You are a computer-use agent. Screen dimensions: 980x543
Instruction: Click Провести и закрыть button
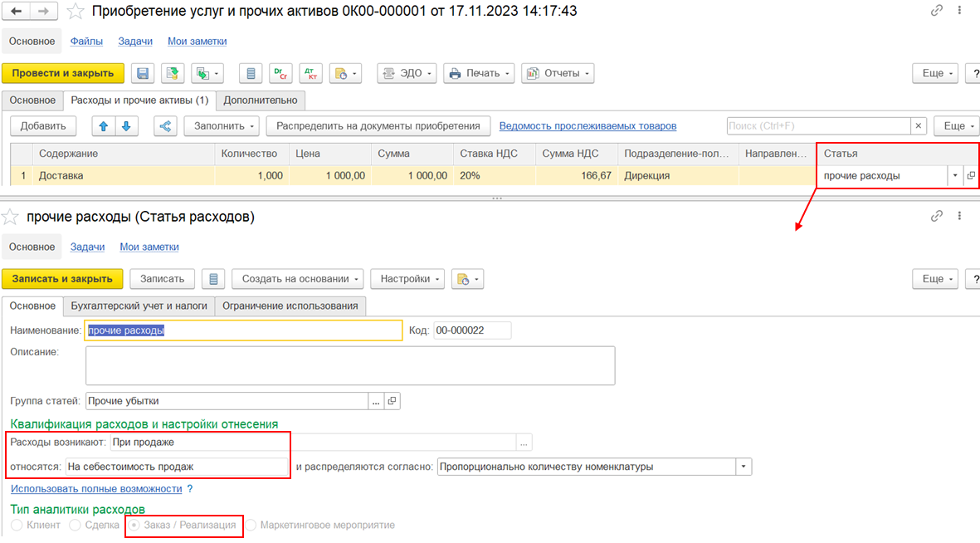point(62,73)
